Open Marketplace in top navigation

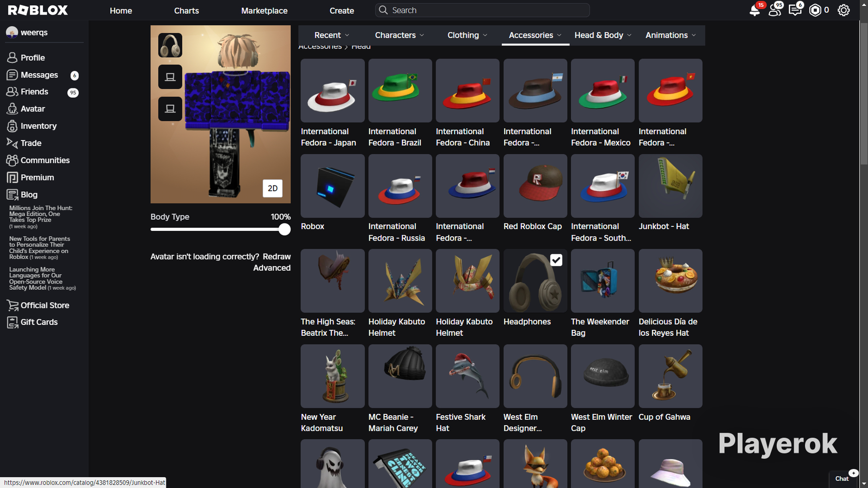pyautogui.click(x=264, y=10)
